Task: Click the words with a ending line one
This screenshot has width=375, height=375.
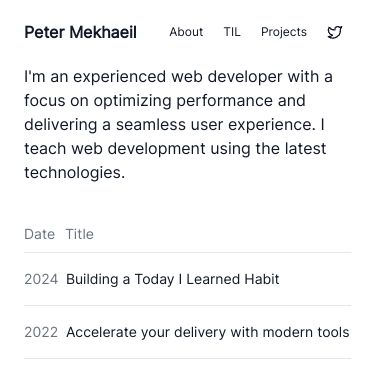Action: [x=310, y=77]
